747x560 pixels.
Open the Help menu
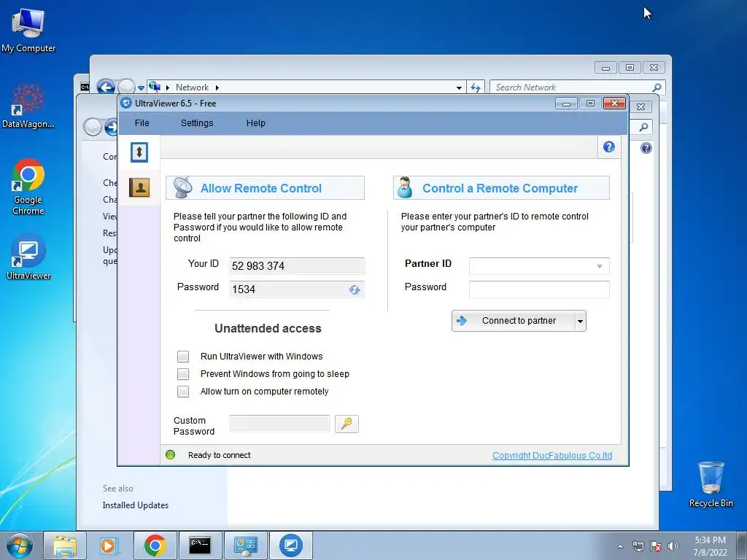click(255, 122)
